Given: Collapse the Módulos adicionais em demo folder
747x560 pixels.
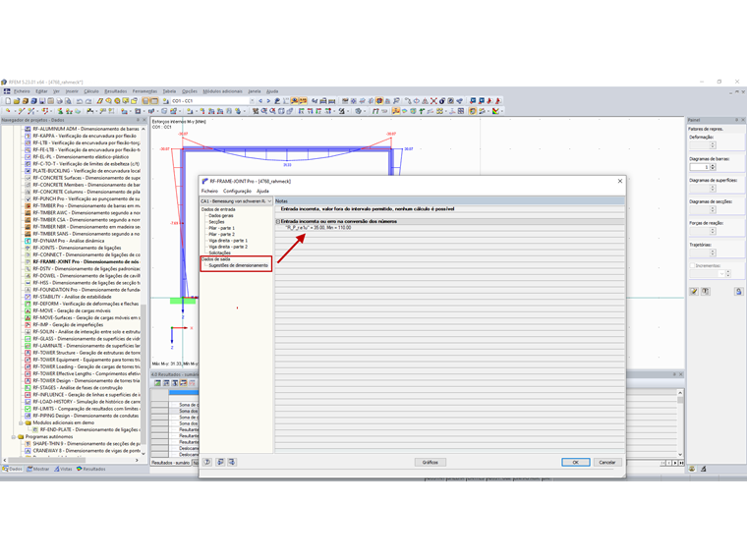Looking at the screenshot, I should click(21, 422).
